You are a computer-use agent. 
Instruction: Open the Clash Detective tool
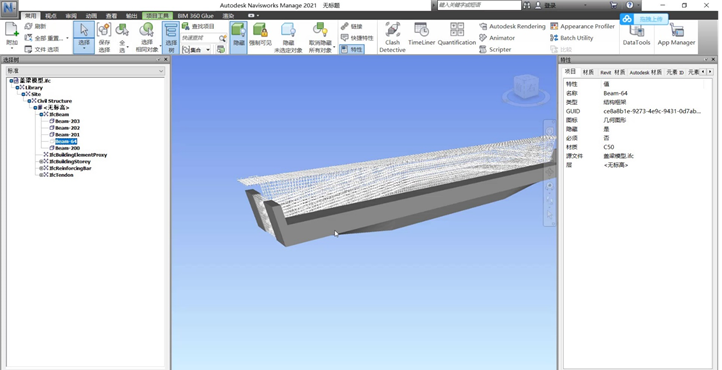(x=392, y=37)
